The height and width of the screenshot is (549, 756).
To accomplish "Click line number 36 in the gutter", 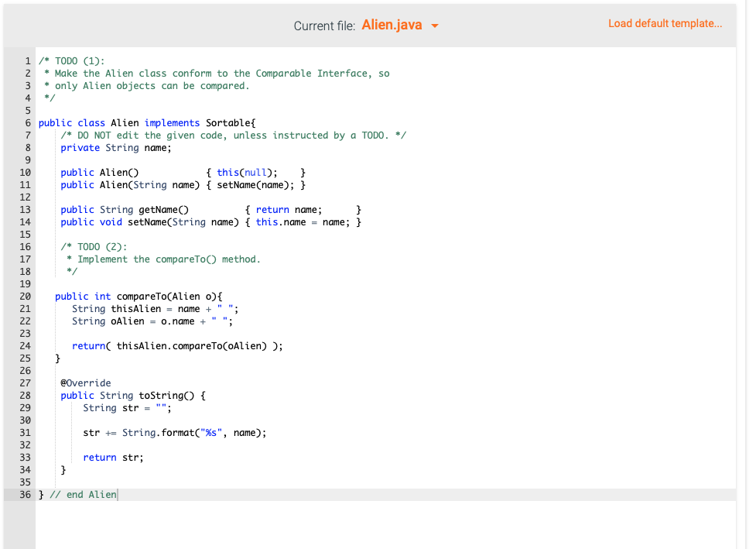I will pyautogui.click(x=26, y=494).
